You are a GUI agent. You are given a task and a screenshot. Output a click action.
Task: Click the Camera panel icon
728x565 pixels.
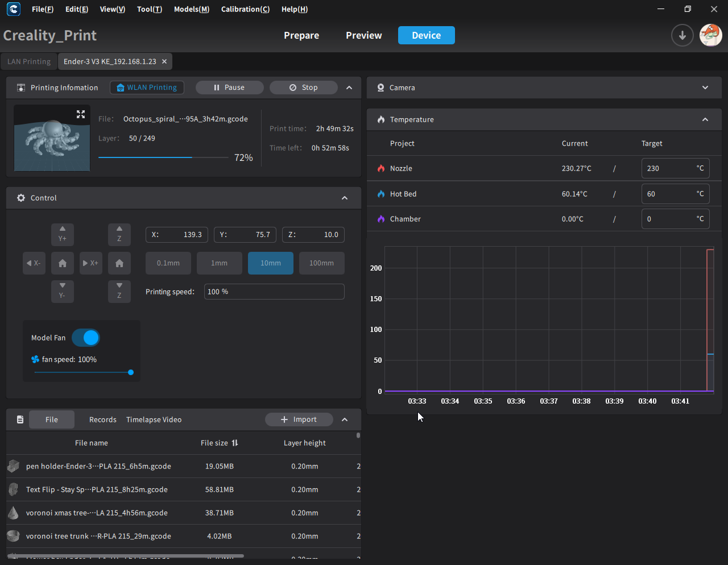380,88
